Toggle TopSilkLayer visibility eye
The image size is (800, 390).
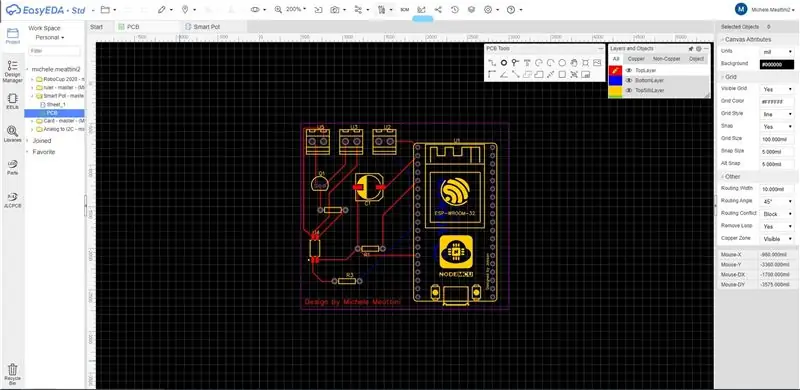pos(629,90)
